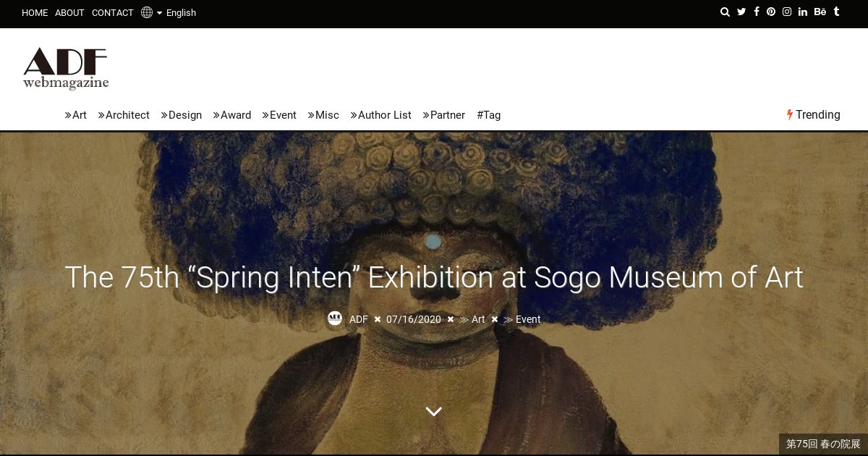This screenshot has width=868, height=456.
Task: Expand the English language dropdown
Action: pos(169,12)
